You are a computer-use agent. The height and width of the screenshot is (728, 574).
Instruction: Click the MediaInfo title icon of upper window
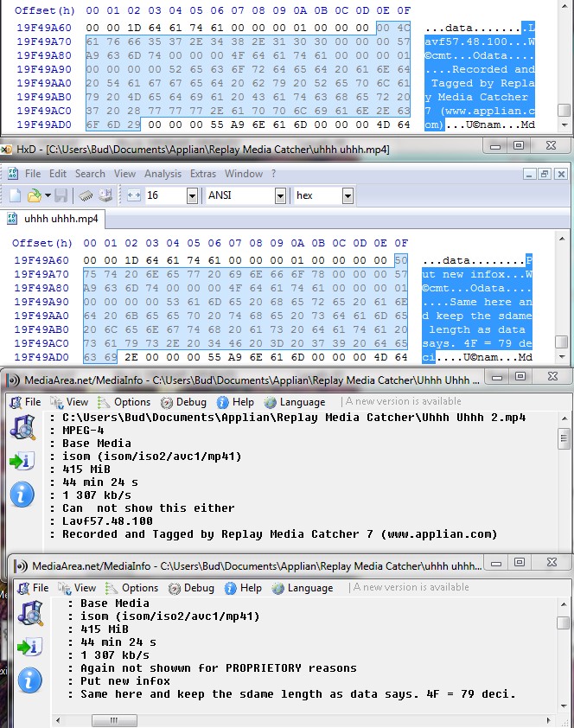click(x=13, y=380)
